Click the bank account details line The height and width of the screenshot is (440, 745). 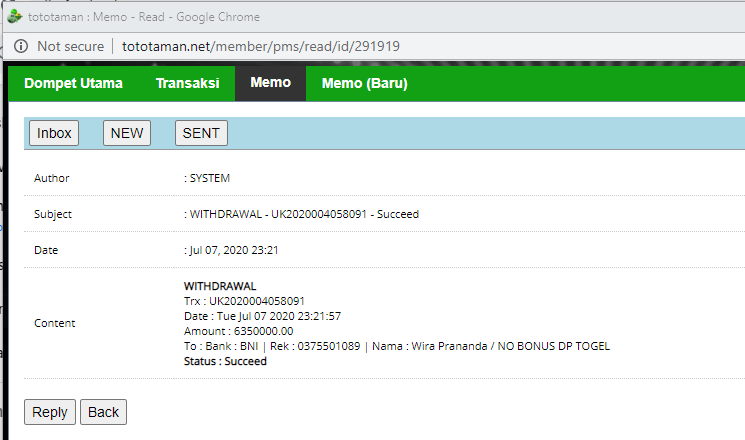tap(396, 346)
